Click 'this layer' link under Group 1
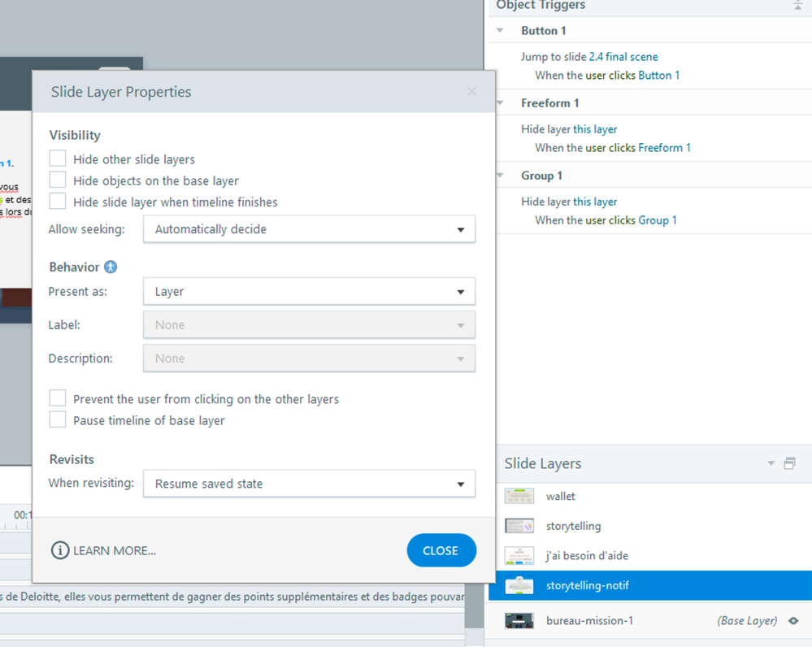 [x=595, y=202]
